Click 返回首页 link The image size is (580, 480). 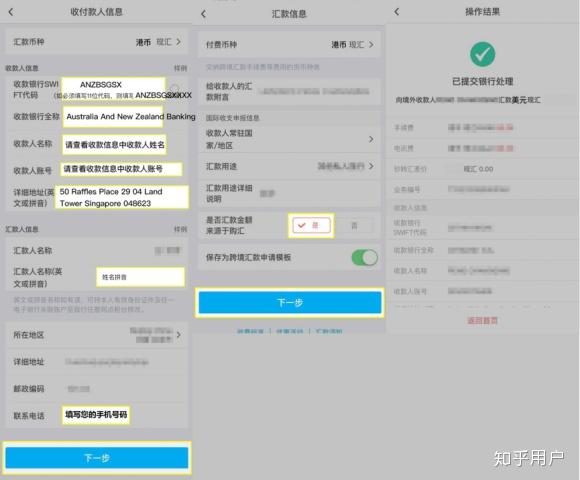tap(482, 320)
